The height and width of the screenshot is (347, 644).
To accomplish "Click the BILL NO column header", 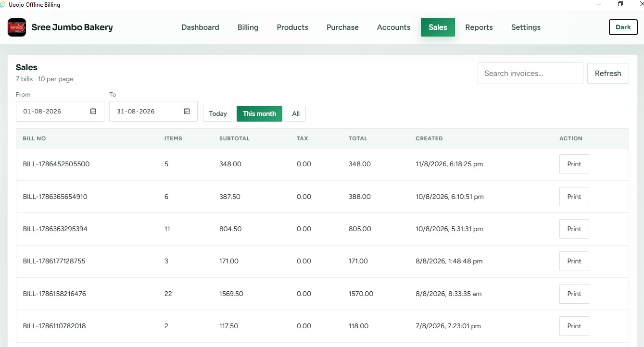I will [34, 138].
